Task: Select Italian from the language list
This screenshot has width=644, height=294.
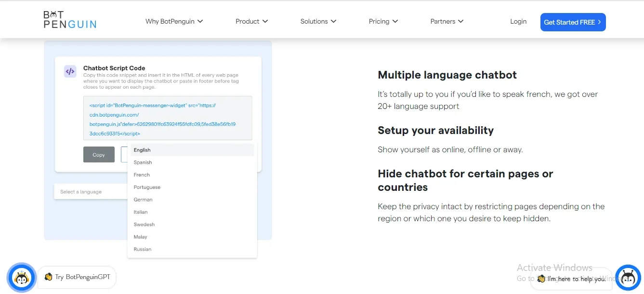Action: coord(192,212)
